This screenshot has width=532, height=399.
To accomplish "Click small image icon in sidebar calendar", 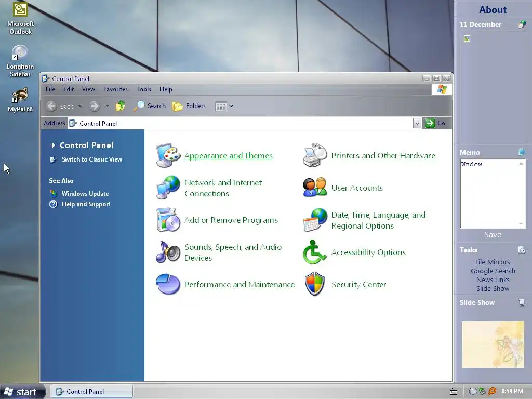I will [467, 38].
